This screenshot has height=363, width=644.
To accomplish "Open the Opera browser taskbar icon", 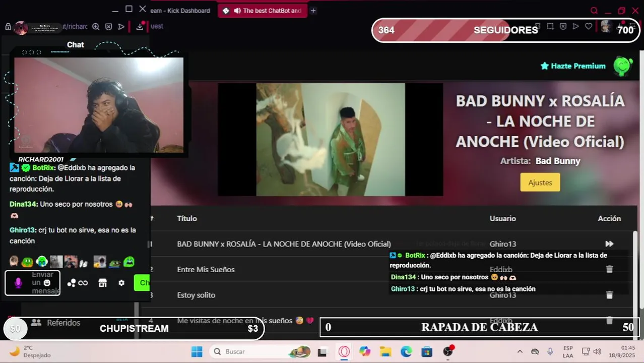I will (344, 351).
